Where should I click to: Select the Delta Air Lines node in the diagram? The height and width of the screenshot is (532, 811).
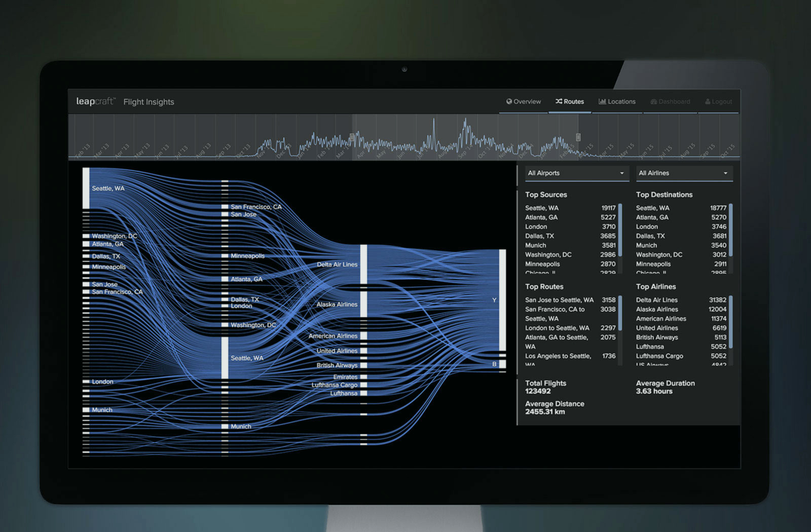pos(363,264)
